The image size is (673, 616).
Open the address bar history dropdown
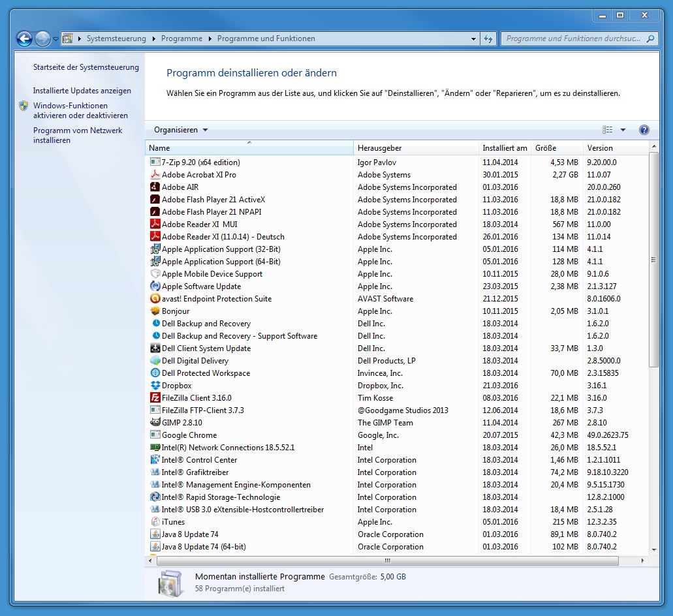click(x=473, y=38)
